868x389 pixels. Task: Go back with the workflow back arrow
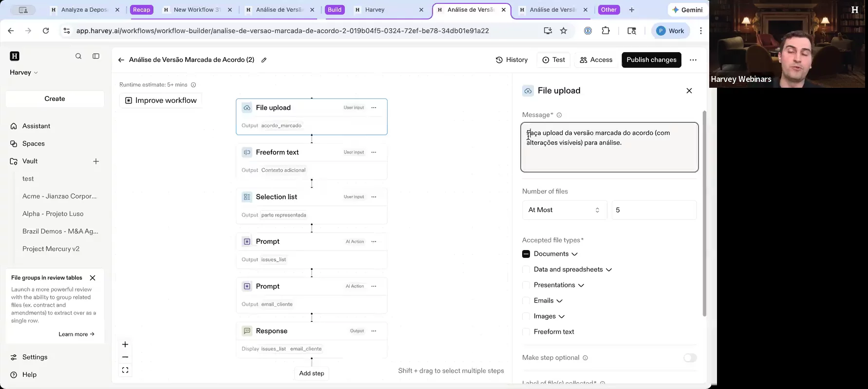pos(121,60)
